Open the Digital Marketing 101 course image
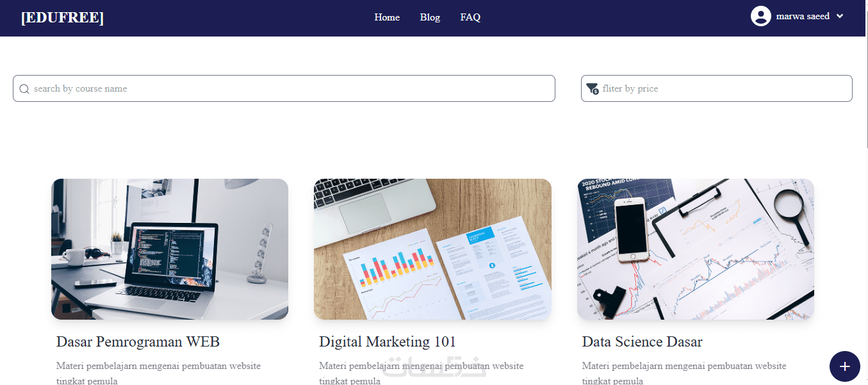The width and height of the screenshot is (868, 385). [432, 249]
